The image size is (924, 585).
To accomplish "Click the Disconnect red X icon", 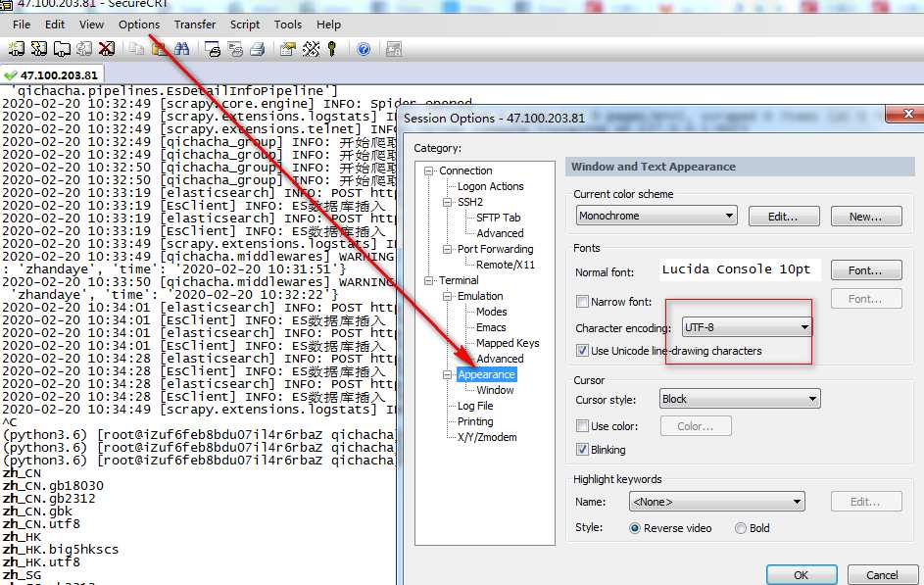I will [x=107, y=49].
